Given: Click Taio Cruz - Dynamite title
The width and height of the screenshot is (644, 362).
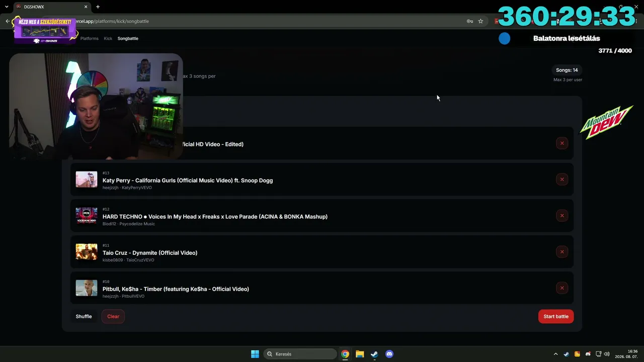Looking at the screenshot, I should [150, 253].
